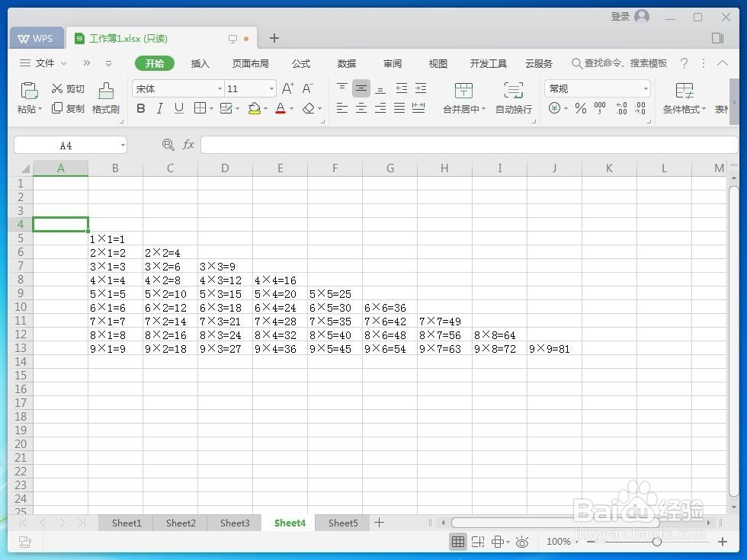Decrease font size with A- icon
Screen dimensions: 747x560
pyautogui.click(x=308, y=88)
